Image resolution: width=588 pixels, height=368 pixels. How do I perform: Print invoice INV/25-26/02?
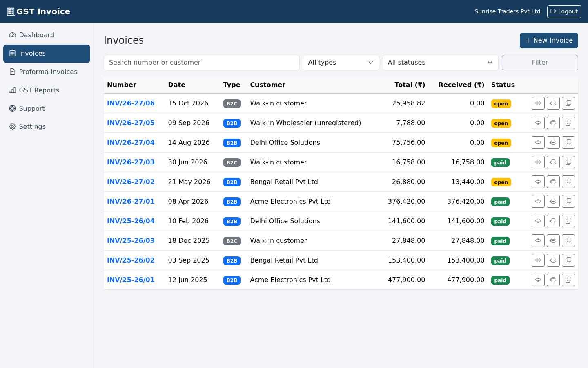tap(553, 260)
